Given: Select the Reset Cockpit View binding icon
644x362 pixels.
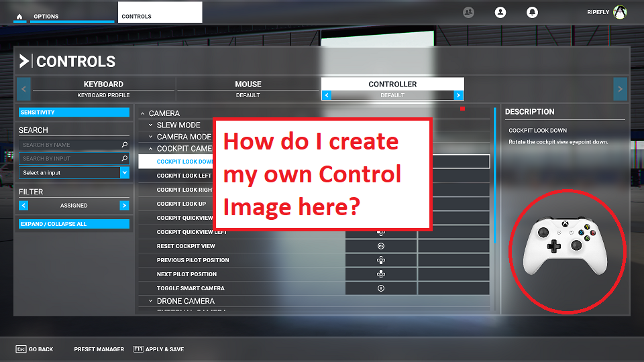Looking at the screenshot, I should [381, 246].
